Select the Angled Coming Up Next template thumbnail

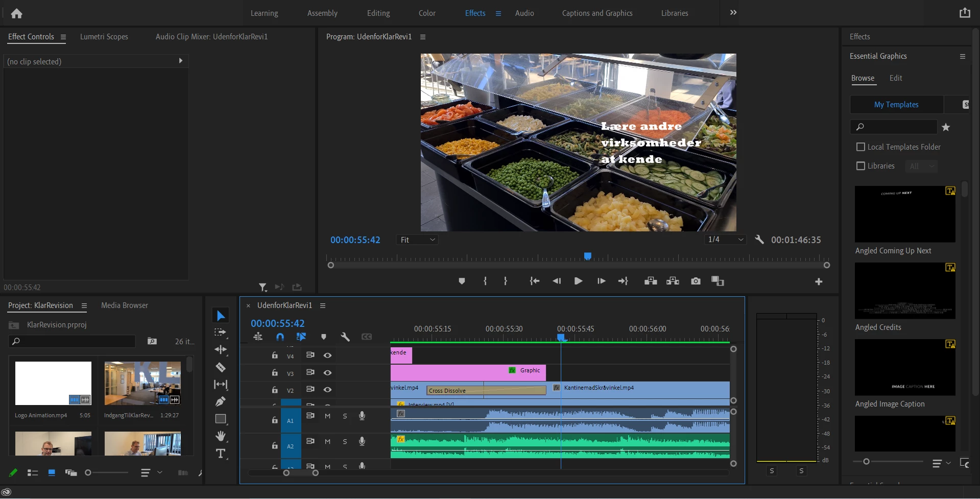(905, 214)
